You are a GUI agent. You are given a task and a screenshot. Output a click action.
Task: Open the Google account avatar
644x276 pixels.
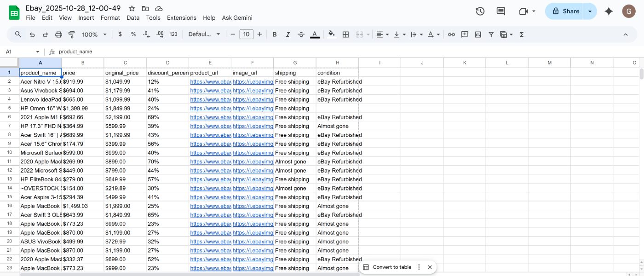click(x=629, y=11)
